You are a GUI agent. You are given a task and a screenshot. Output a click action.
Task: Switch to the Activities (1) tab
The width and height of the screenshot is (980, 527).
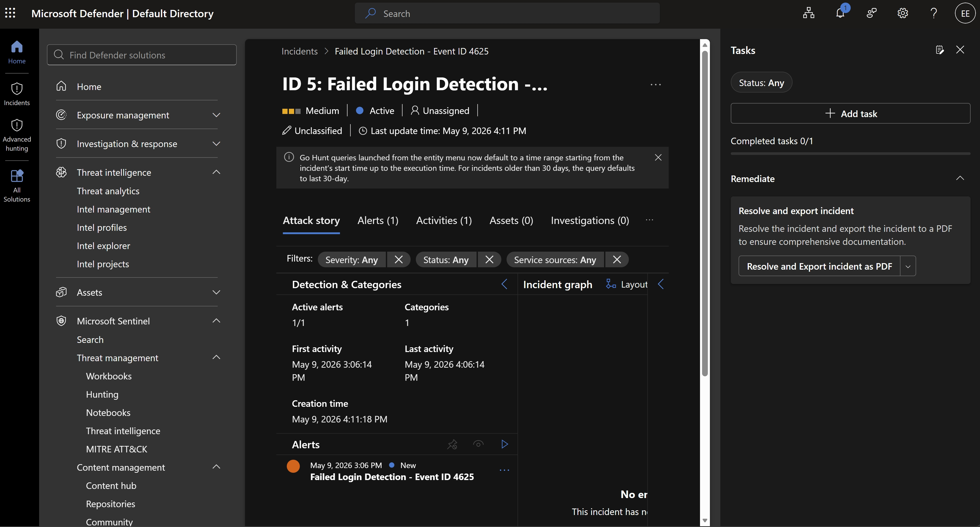click(443, 220)
